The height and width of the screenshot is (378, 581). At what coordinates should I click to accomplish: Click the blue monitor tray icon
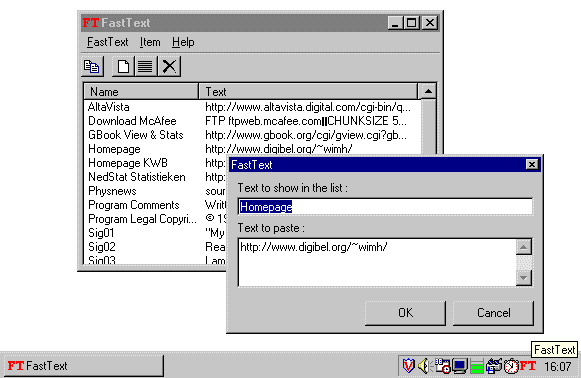(460, 366)
